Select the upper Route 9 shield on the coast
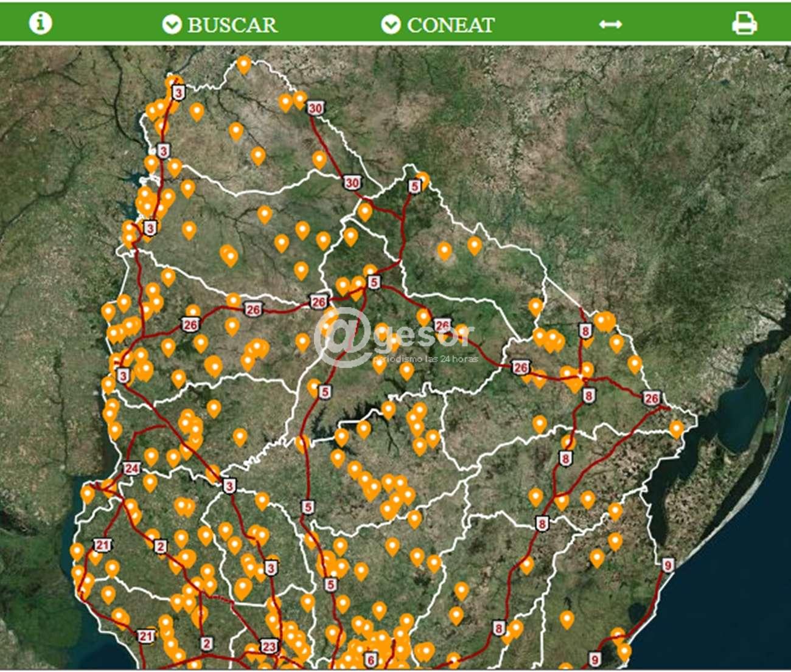The width and height of the screenshot is (791, 672). coord(667,565)
